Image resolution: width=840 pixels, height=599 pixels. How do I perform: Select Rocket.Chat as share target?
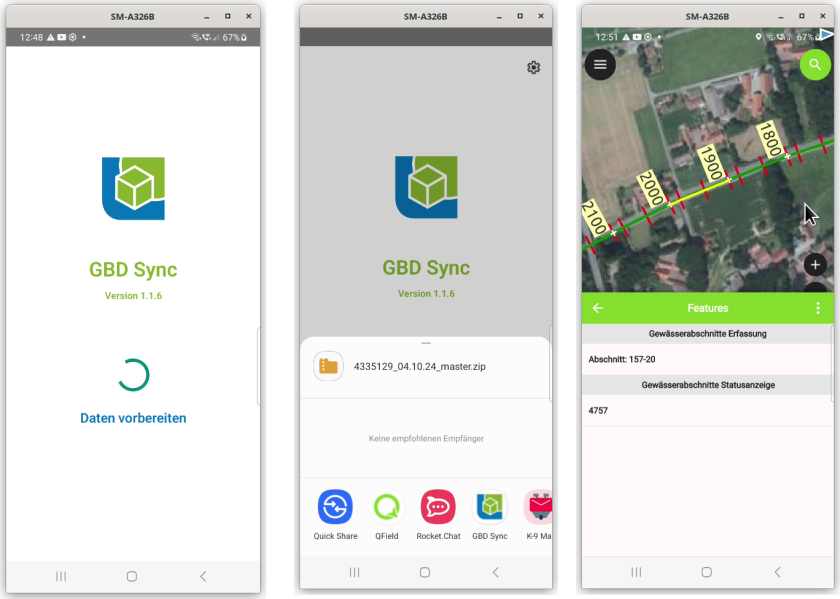click(x=438, y=514)
